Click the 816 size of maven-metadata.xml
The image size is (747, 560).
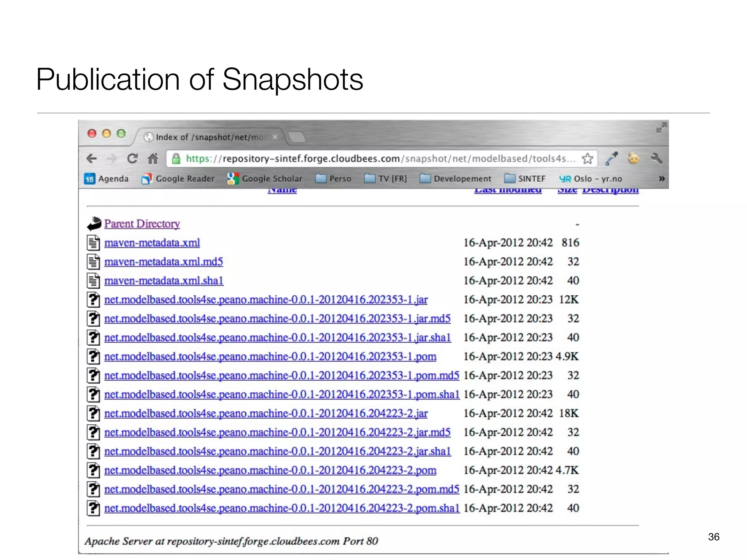tap(570, 243)
